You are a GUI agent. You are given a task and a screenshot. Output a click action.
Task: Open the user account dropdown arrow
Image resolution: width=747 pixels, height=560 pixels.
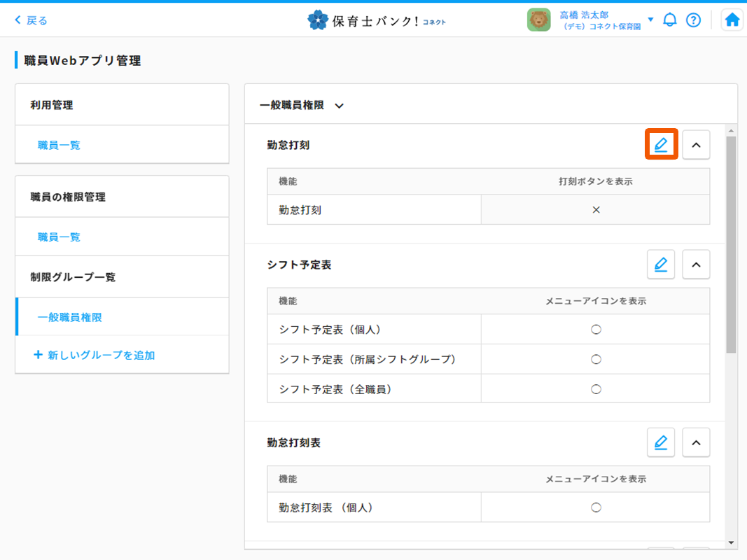click(650, 20)
